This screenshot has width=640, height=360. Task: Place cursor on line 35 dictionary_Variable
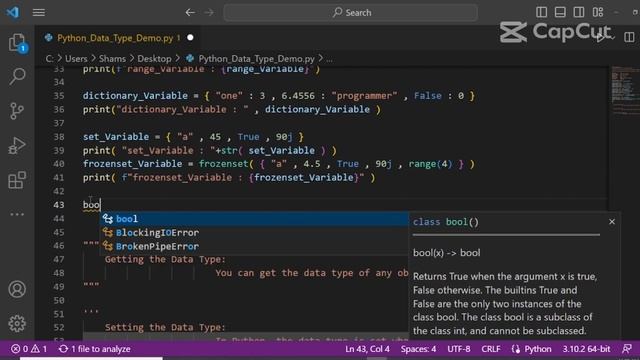pyautogui.click(x=135, y=96)
